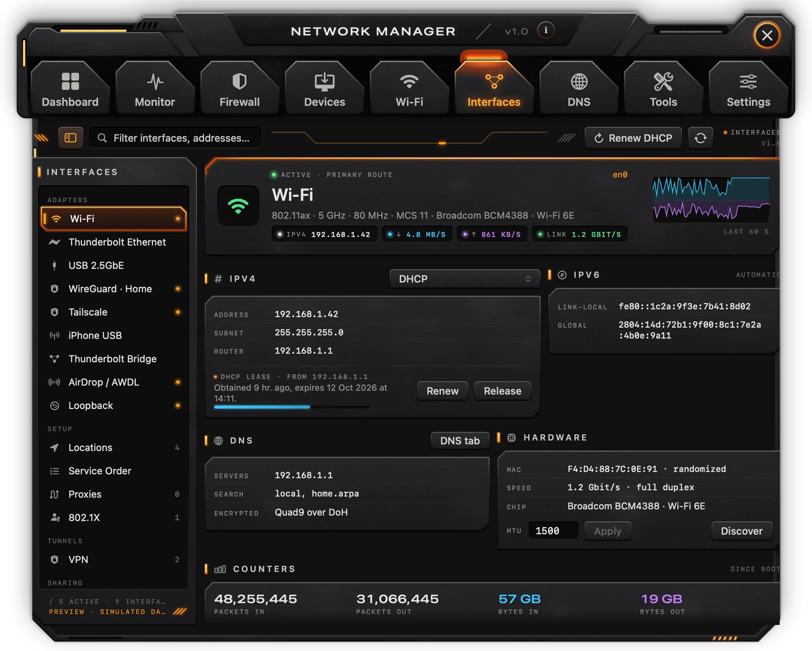812x651 pixels.
Task: Focus the Filter interfaces search field
Action: point(175,138)
